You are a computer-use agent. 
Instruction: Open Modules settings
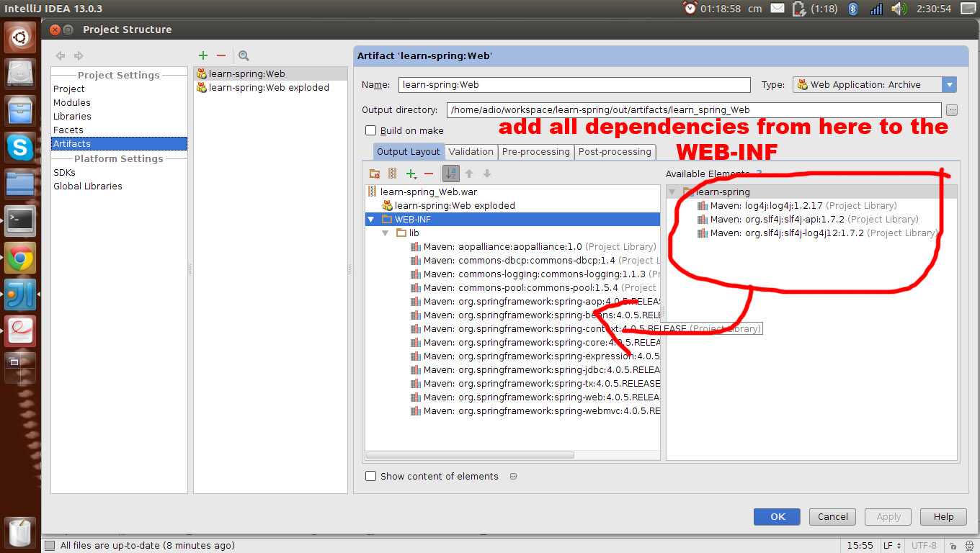[72, 102]
